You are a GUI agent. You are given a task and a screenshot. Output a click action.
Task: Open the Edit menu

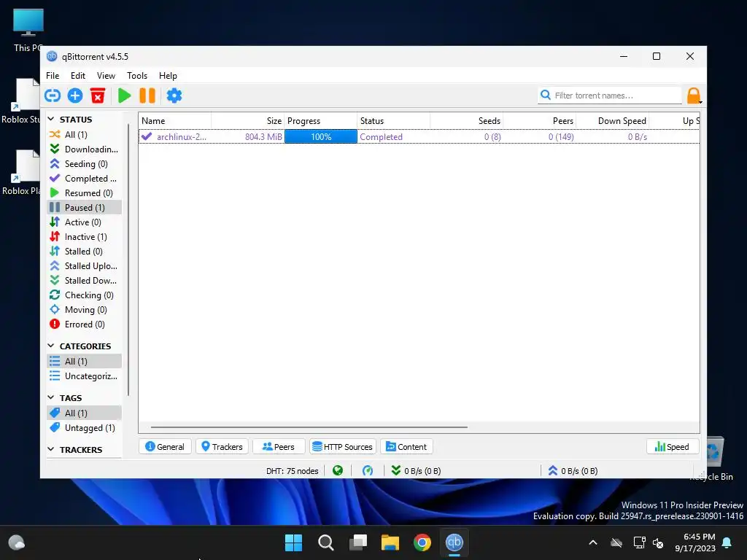(x=77, y=76)
